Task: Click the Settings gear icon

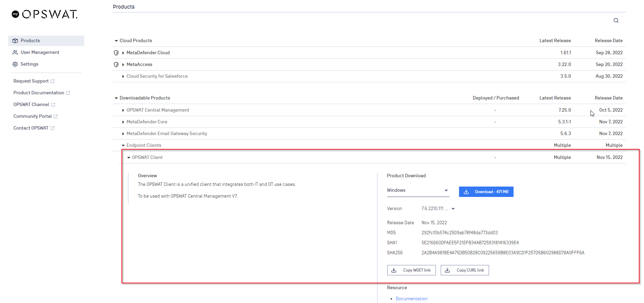Action: [x=15, y=64]
